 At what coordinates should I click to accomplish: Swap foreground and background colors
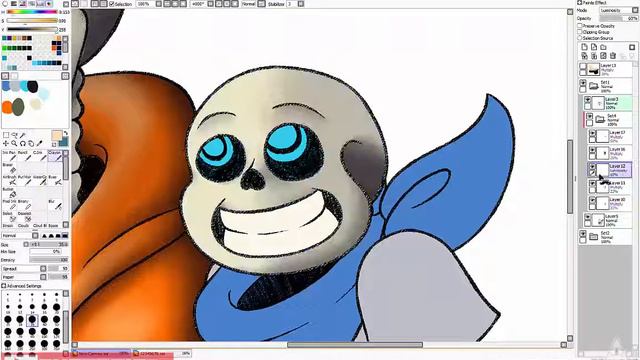65,133
